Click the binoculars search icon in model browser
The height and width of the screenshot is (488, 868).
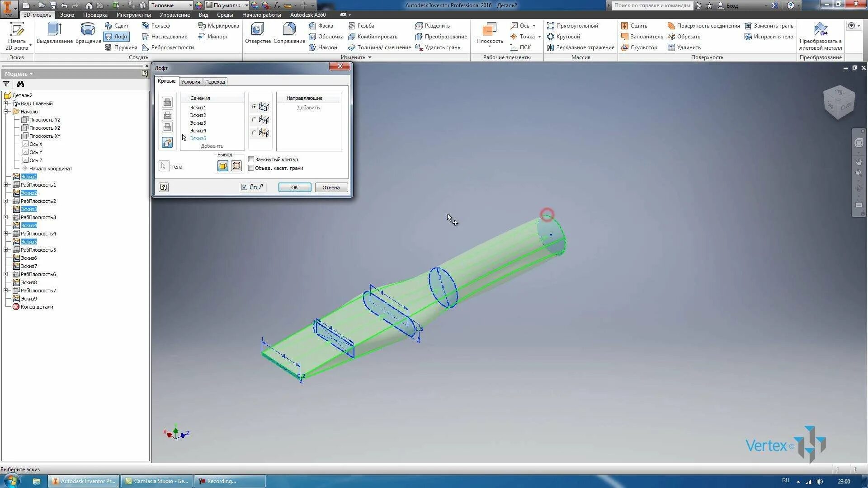point(20,84)
